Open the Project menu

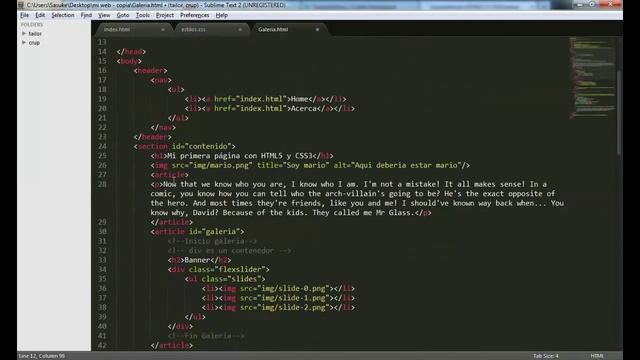click(x=164, y=15)
